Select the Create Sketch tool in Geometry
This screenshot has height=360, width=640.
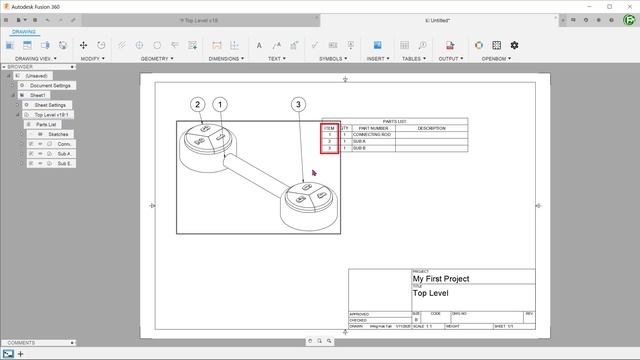(193, 45)
